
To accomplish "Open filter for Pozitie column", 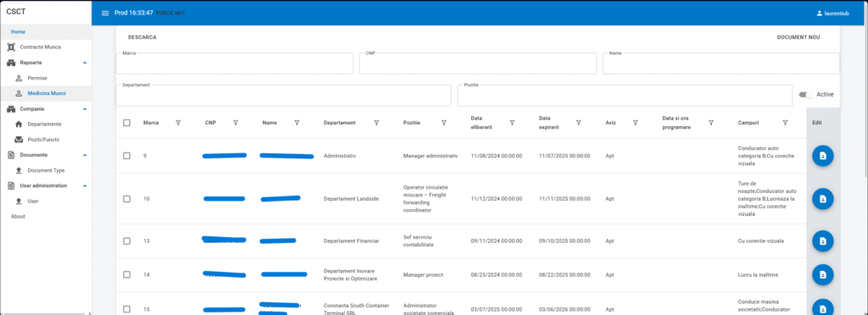I will [x=444, y=123].
